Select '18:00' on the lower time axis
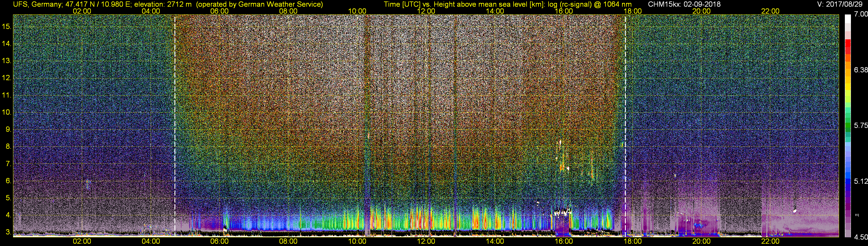Image resolution: width=868 pixels, height=246 pixels. (x=632, y=241)
